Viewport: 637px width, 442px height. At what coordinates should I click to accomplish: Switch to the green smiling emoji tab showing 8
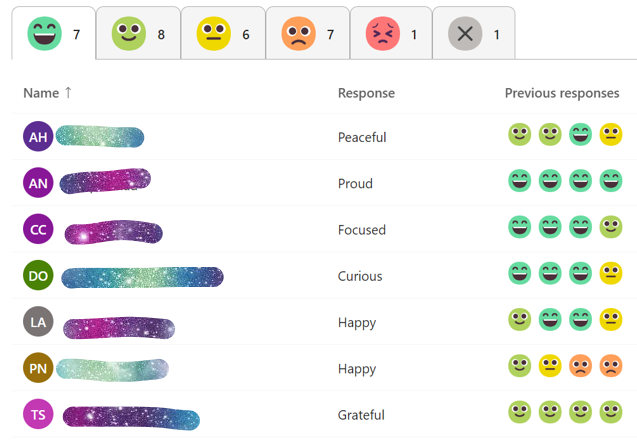pyautogui.click(x=138, y=33)
